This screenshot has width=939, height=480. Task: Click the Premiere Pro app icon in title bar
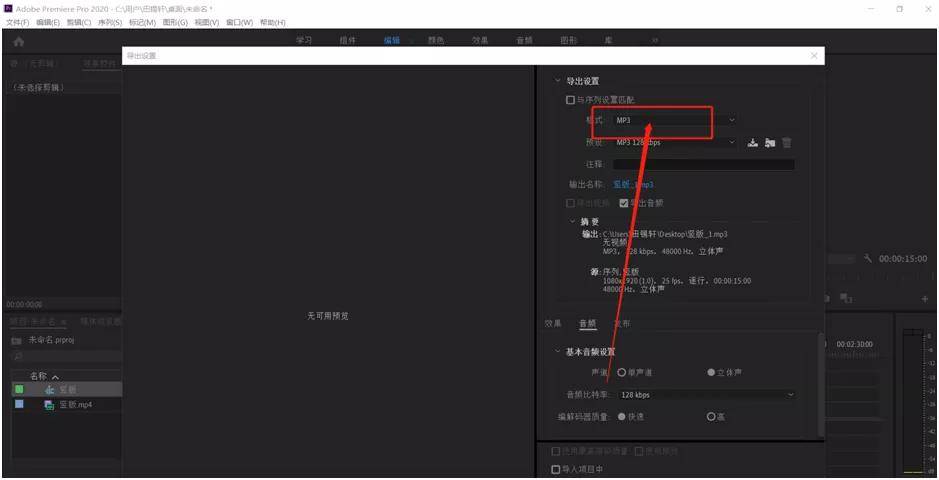click(x=8, y=8)
